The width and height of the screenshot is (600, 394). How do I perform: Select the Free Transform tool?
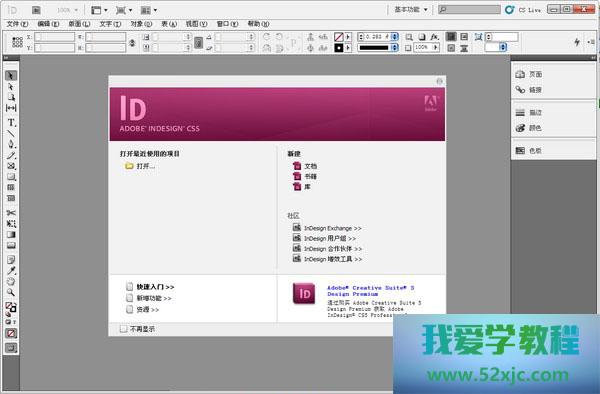11,223
